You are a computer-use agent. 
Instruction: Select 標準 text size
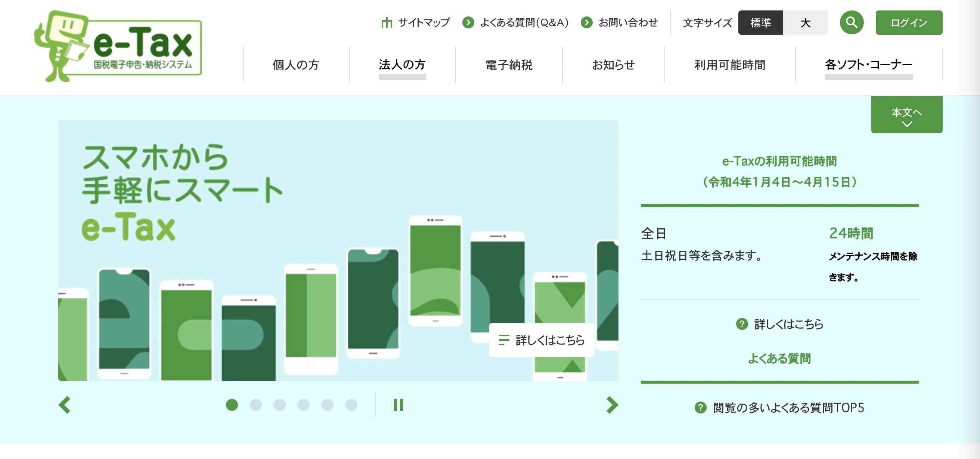760,23
